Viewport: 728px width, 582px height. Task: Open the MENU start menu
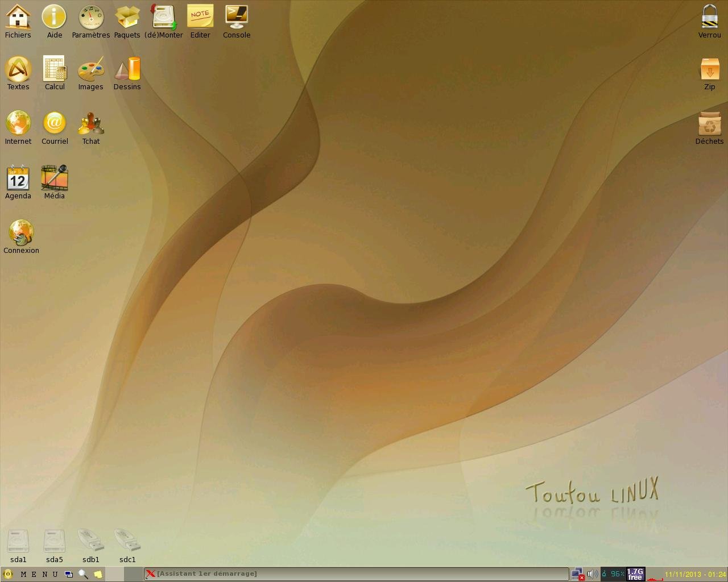tap(39, 574)
